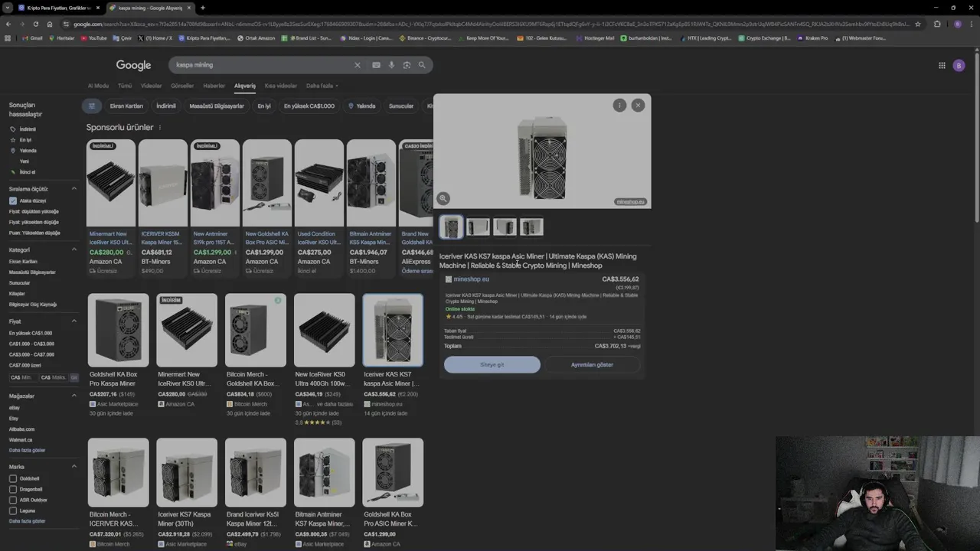Check the ASR Outdoor brand checkbox

pyautogui.click(x=13, y=500)
